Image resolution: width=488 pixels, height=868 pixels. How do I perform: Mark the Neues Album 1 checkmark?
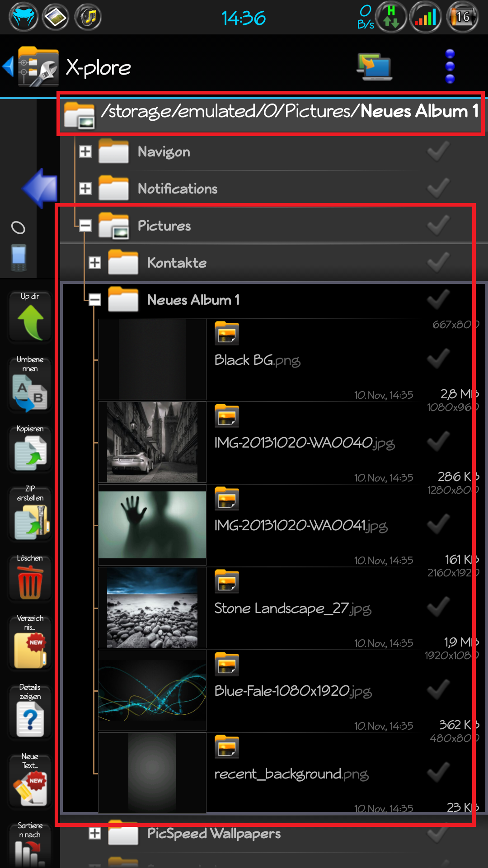coord(438,299)
